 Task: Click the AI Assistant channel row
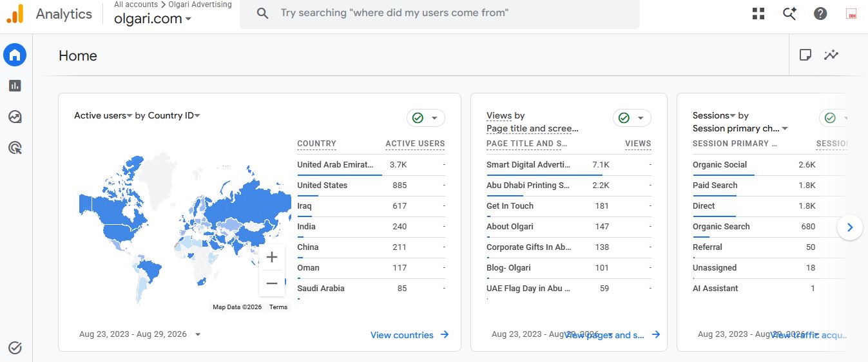point(770,289)
